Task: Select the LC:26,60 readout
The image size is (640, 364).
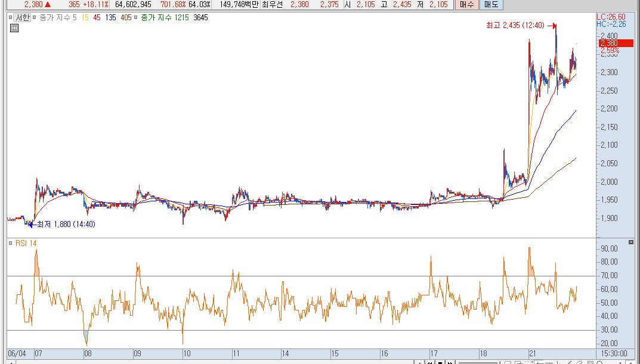Action: tap(611, 17)
